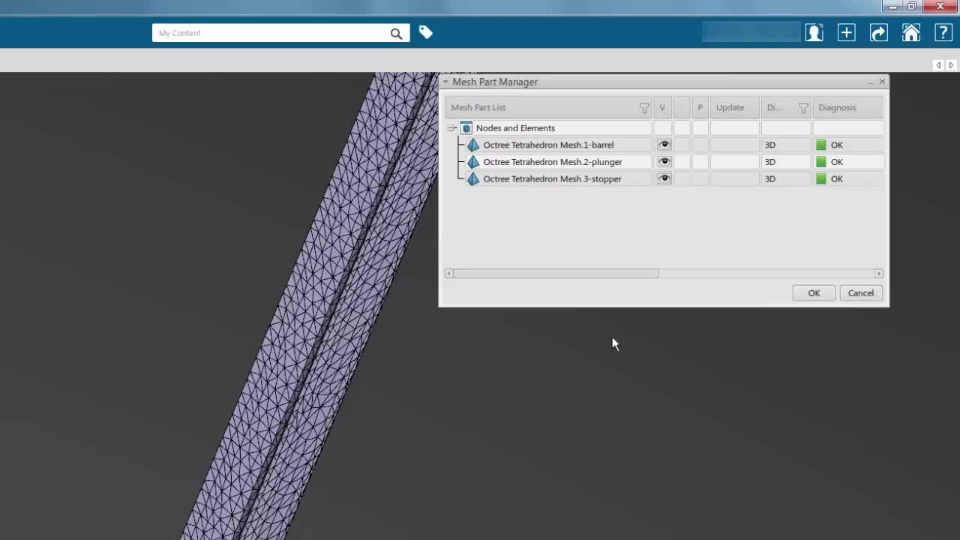The image size is (960, 540).
Task: Go to the home icon
Action: point(911,32)
